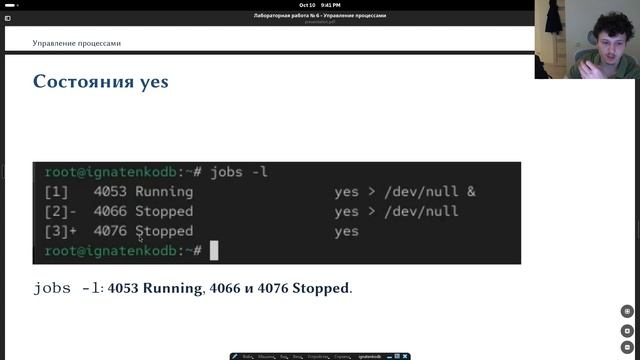
Task: Open the Ввод menu in mini toolbar
Action: click(297, 356)
